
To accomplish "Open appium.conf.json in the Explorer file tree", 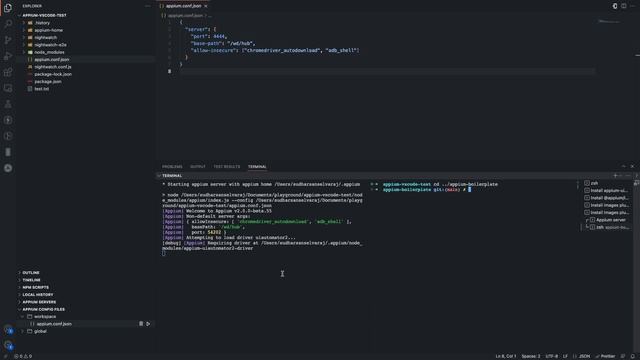I will (x=86, y=60).
